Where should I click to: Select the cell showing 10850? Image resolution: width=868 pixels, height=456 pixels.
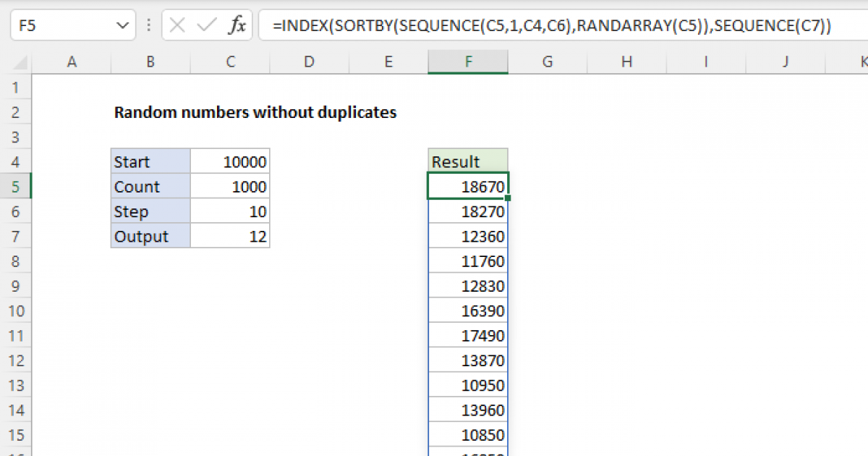[468, 434]
